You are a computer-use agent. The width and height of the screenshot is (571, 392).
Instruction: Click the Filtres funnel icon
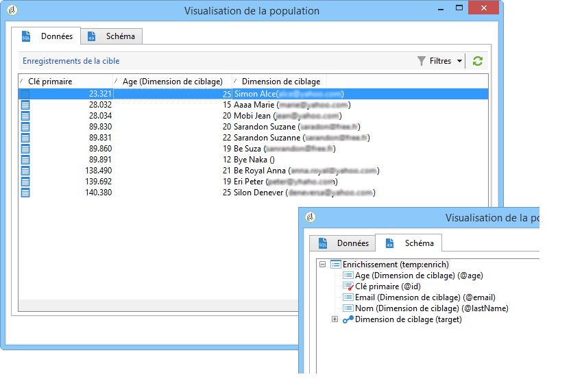click(421, 61)
